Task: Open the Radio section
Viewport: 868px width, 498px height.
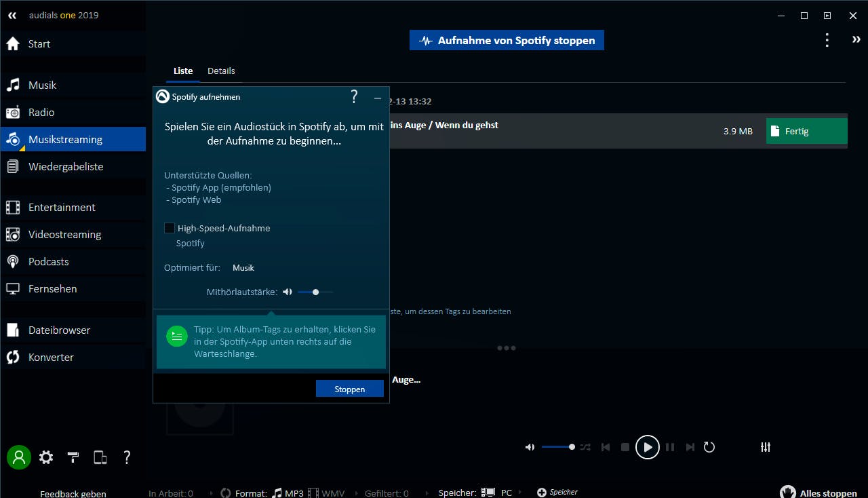Action: 73,112
